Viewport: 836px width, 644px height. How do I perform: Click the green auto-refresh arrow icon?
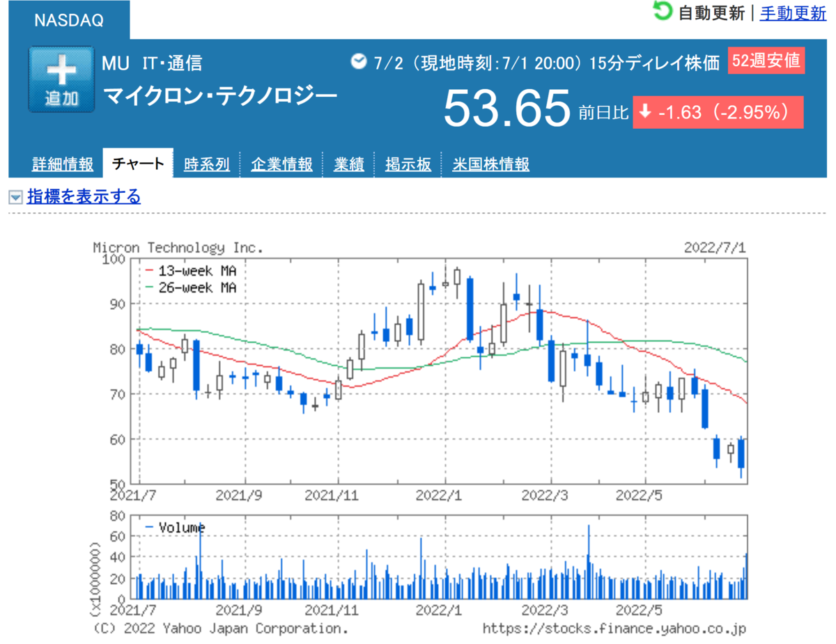[663, 11]
